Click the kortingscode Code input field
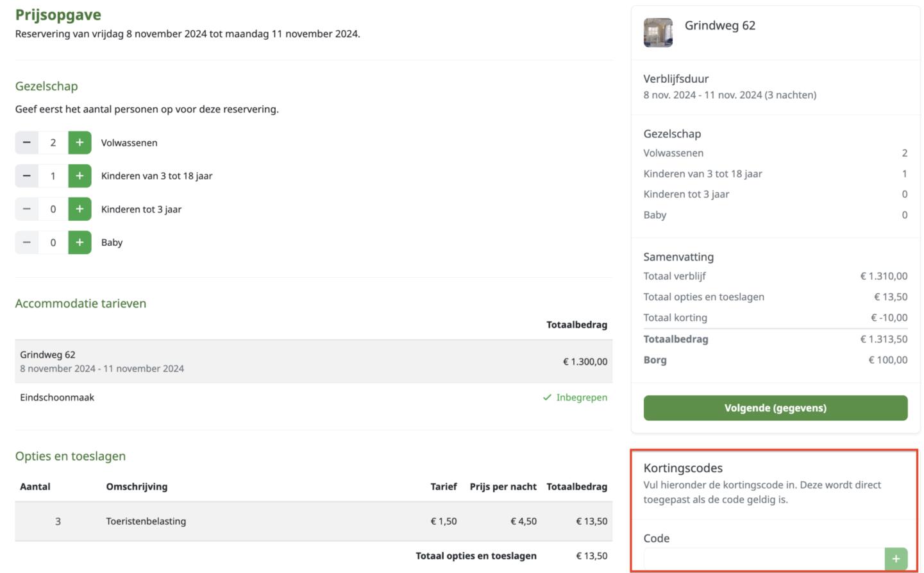924x573 pixels. (x=763, y=559)
